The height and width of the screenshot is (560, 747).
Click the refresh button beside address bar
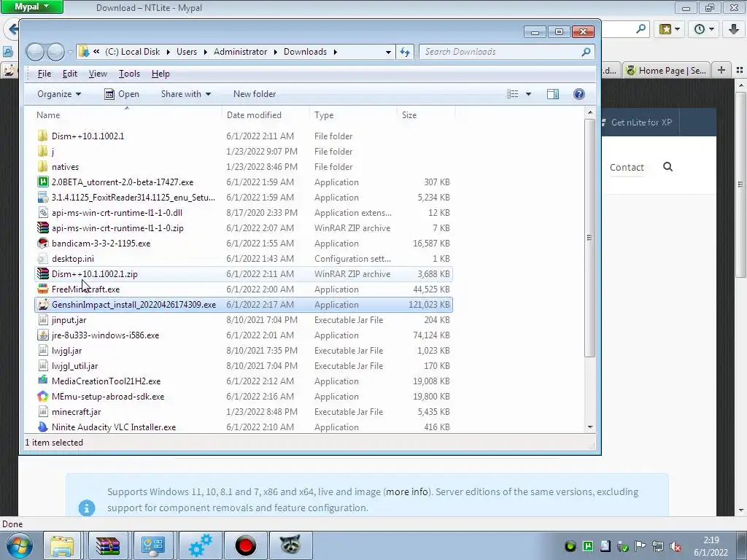[404, 52]
